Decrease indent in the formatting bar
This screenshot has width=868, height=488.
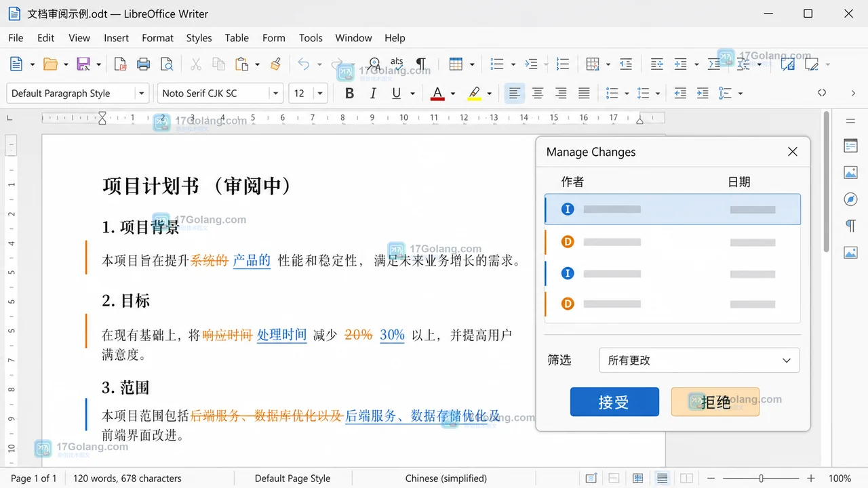(x=680, y=94)
